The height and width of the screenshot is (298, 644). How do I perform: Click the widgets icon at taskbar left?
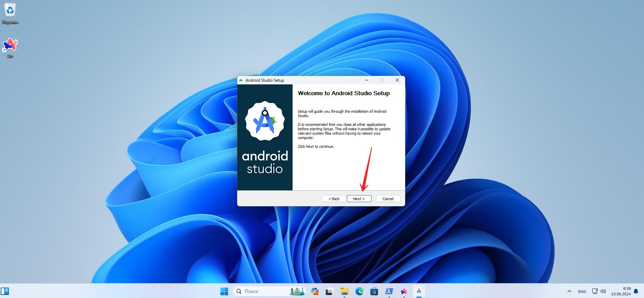coord(5,291)
